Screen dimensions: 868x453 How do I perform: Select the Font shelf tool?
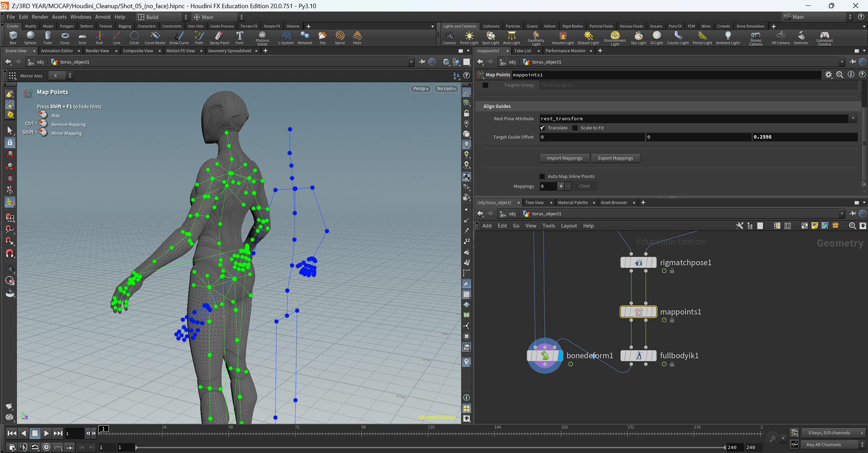240,38
